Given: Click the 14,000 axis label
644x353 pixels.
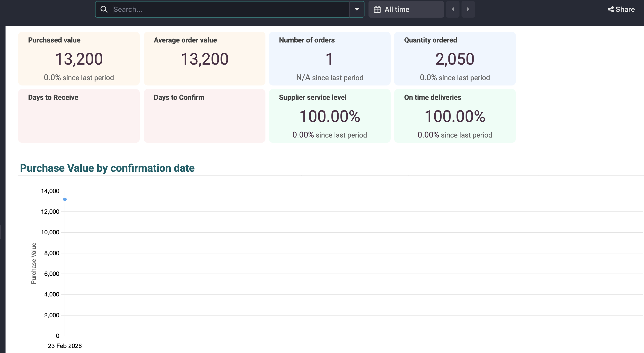Looking at the screenshot, I should (x=50, y=191).
